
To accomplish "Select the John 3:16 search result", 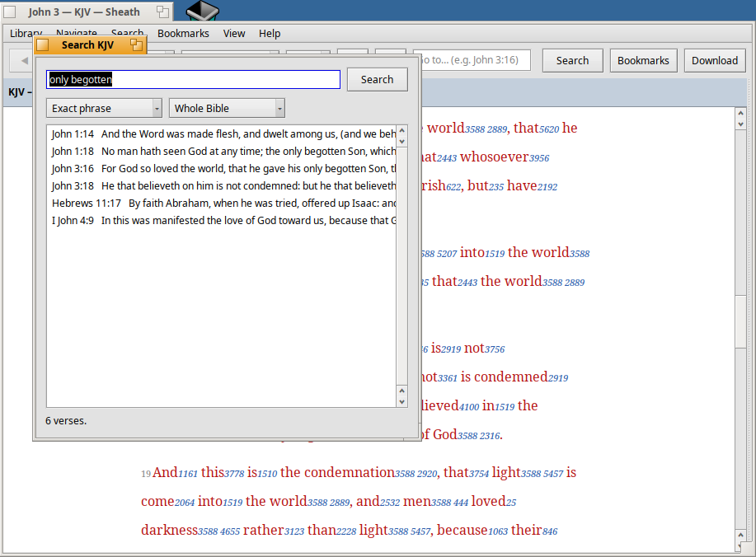I will [221, 169].
